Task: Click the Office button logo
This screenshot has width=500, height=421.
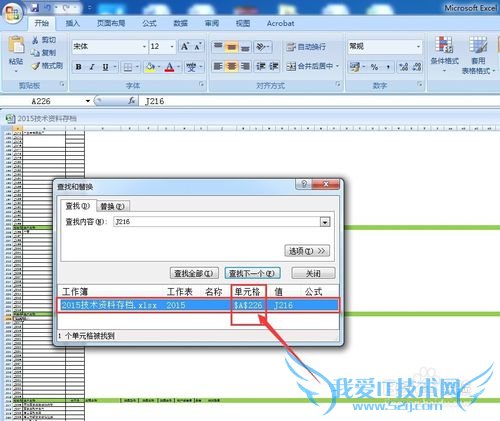Action: click(12, 14)
